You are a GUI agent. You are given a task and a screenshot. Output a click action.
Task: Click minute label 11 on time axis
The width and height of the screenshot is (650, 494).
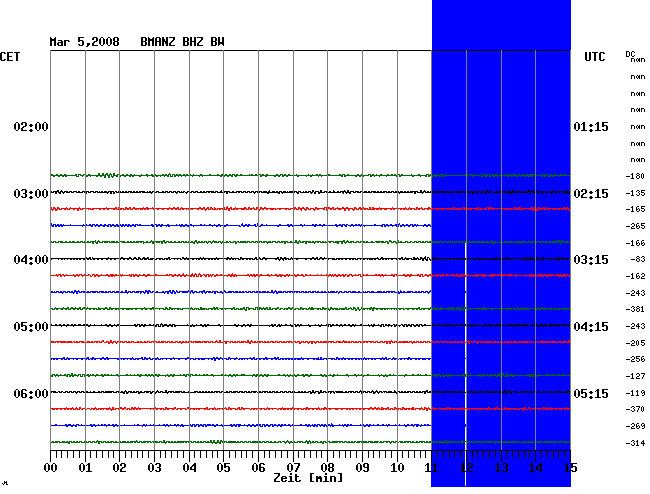tap(432, 468)
